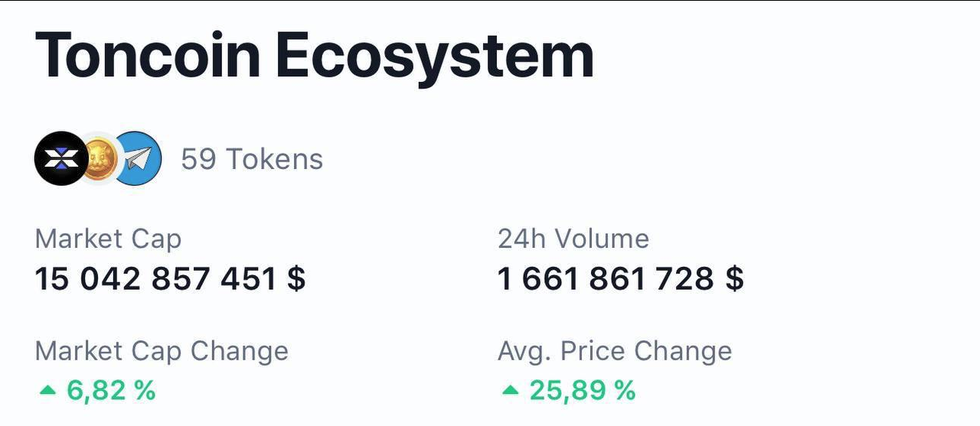Select the 24h Volume label
Viewport: 980px width, 426px height.
click(x=573, y=239)
